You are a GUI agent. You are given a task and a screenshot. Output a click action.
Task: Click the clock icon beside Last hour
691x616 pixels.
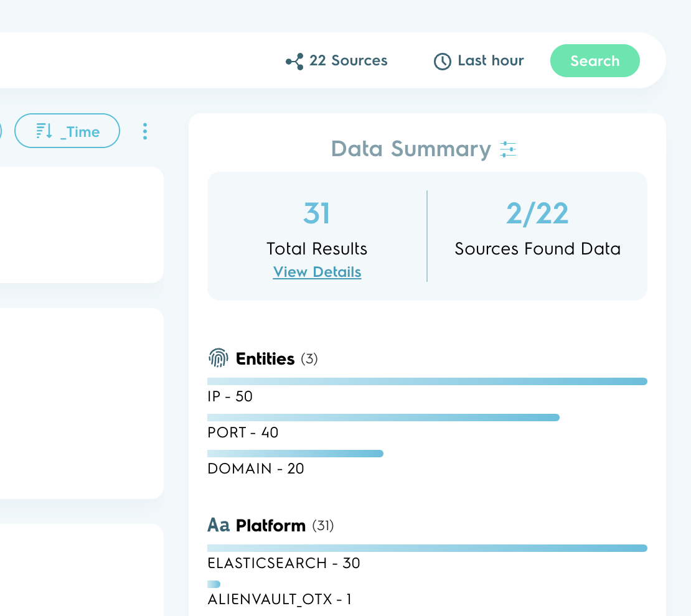pyautogui.click(x=443, y=61)
